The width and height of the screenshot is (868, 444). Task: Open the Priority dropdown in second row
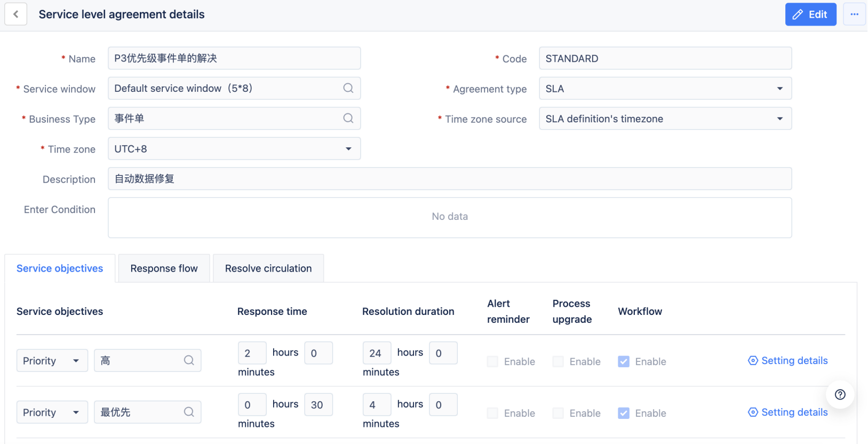[52, 412]
